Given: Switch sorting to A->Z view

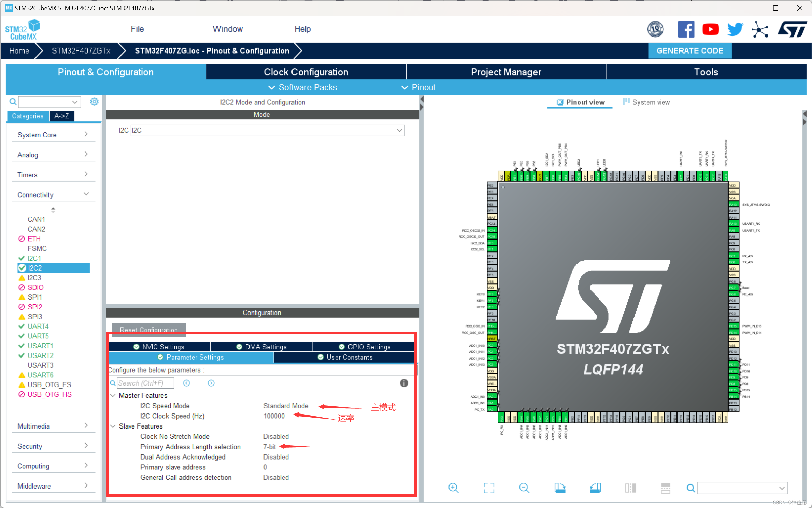Looking at the screenshot, I should point(62,116).
